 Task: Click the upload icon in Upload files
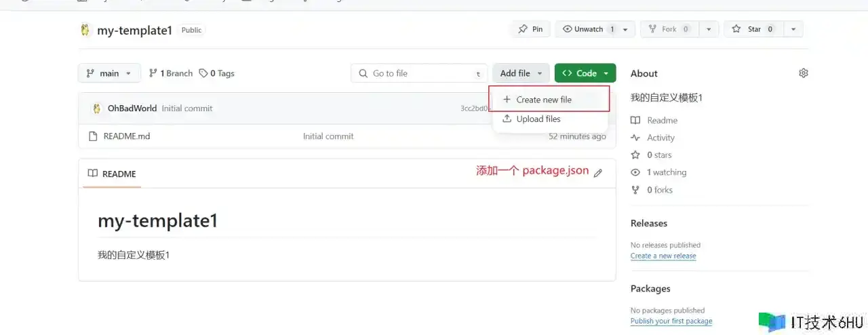pyautogui.click(x=507, y=119)
